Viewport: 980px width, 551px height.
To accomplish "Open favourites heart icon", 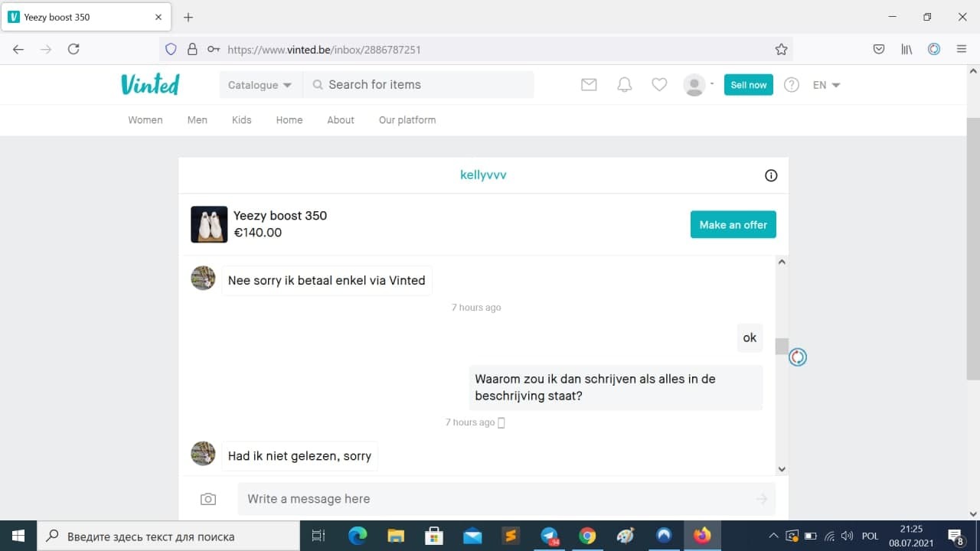I will click(x=659, y=85).
